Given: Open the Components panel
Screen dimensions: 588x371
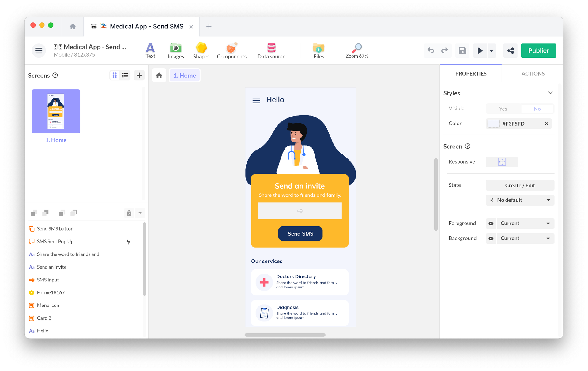Looking at the screenshot, I should click(232, 50).
